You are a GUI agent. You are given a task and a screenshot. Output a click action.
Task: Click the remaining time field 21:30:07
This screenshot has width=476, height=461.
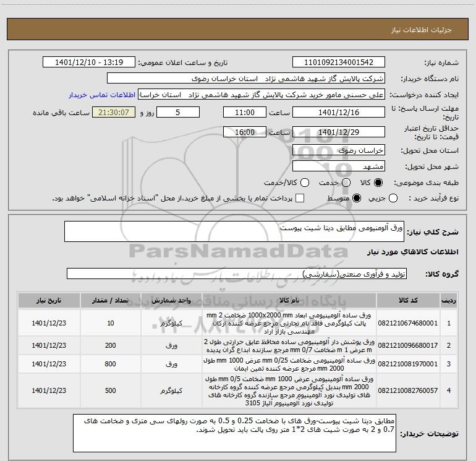[114, 113]
